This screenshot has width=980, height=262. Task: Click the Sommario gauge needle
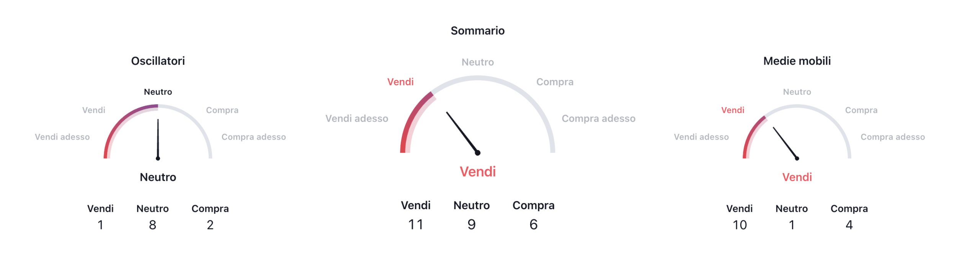pyautogui.click(x=462, y=132)
